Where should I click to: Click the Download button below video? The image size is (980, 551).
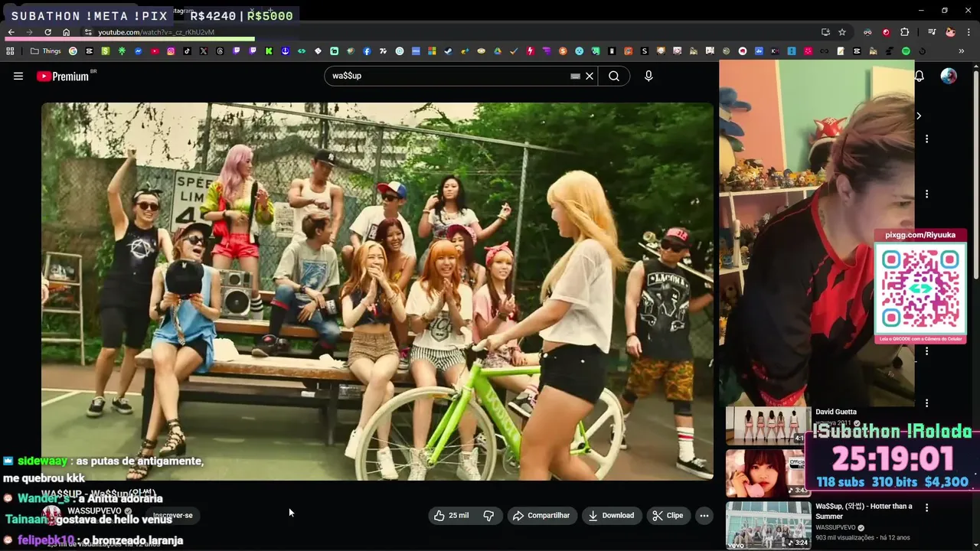[x=611, y=516]
